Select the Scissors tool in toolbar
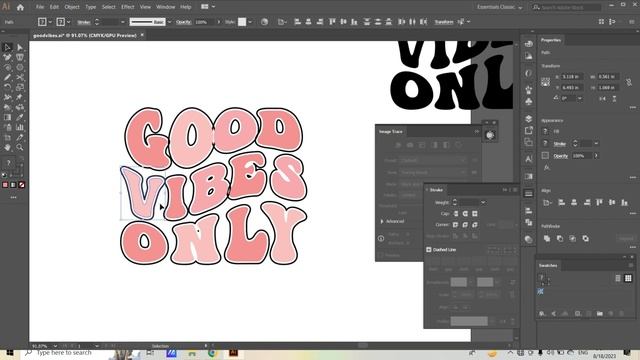The height and width of the screenshot is (360, 640). [x=20, y=77]
